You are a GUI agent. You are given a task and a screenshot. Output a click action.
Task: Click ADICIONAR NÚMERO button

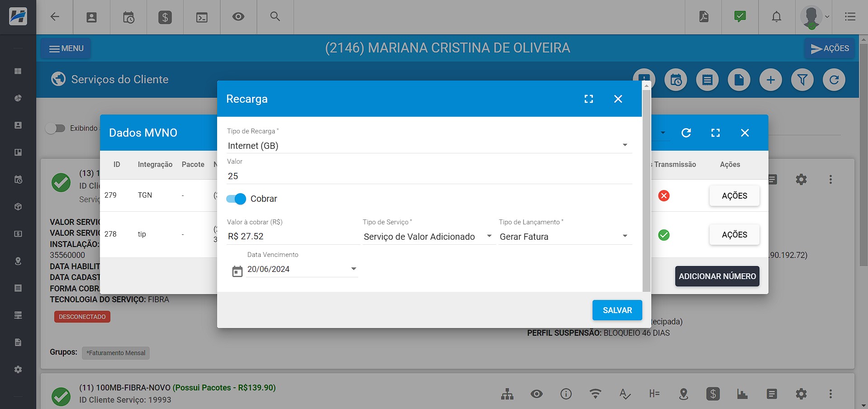[x=717, y=276]
